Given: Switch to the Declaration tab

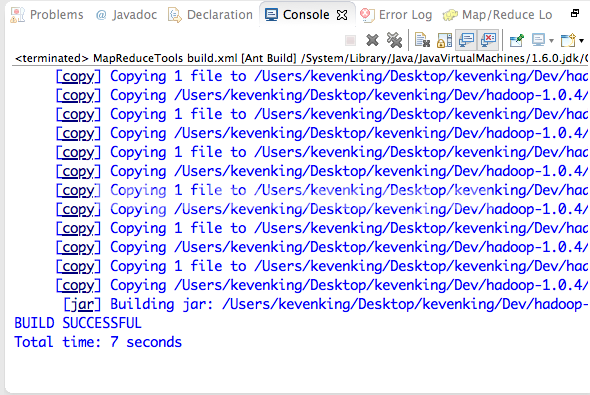Looking at the screenshot, I should (x=211, y=15).
